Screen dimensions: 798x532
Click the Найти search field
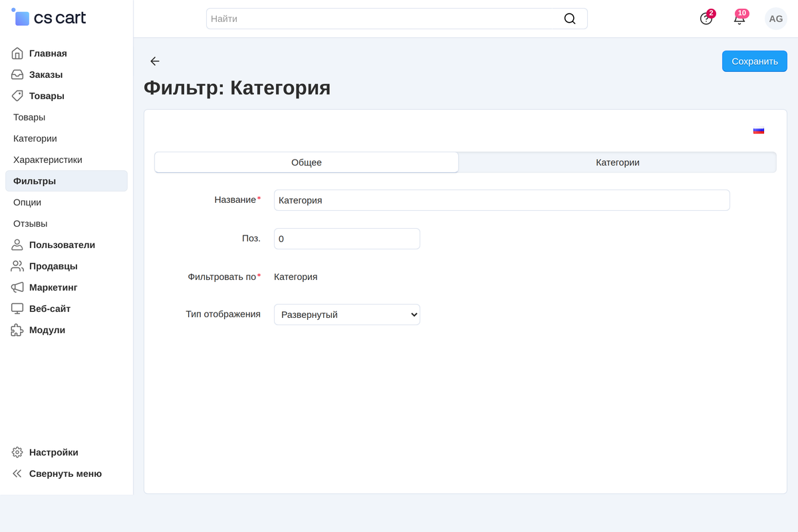coord(397,19)
